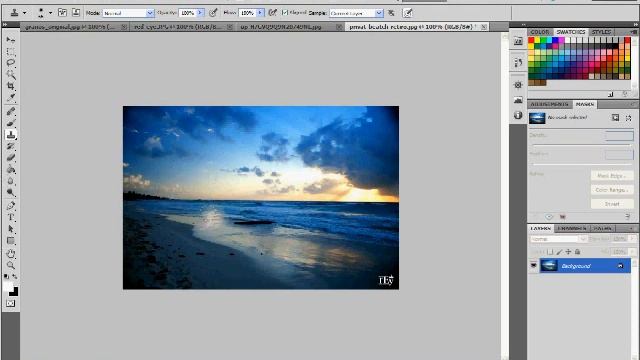Click the background color swatch
This screenshot has height=360, width=640.
(x=14, y=292)
